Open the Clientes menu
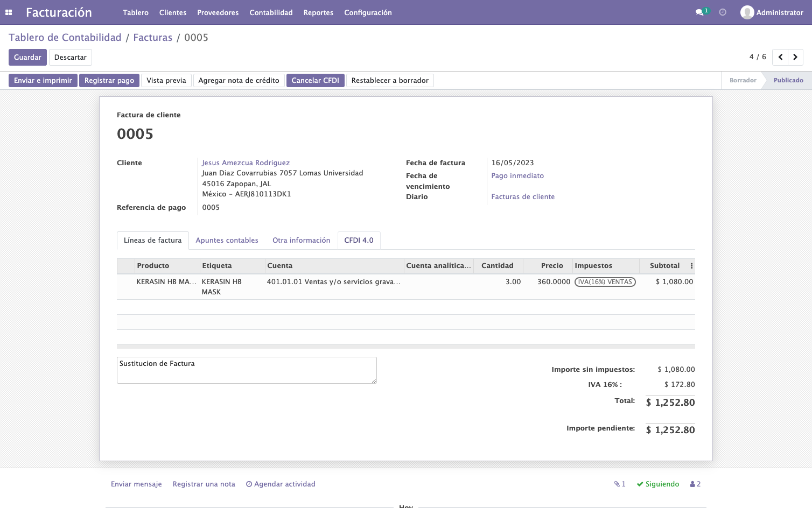The height and width of the screenshot is (508, 812). pos(173,12)
